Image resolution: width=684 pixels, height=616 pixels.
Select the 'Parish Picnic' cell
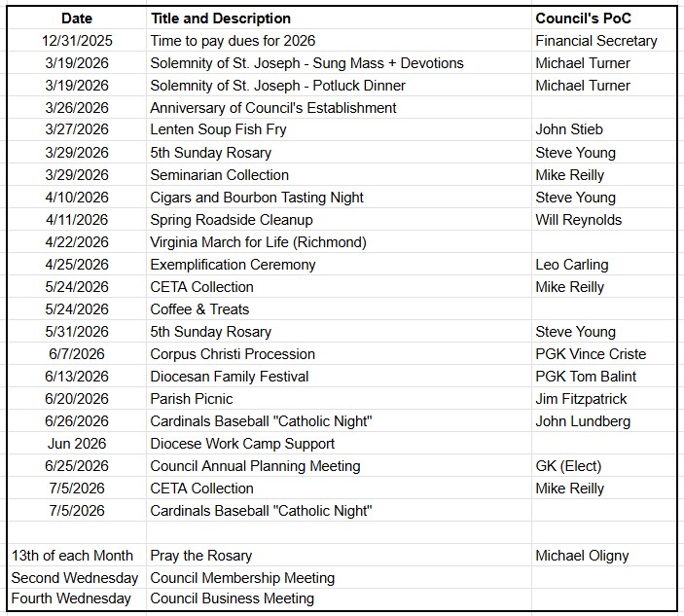[x=192, y=399]
